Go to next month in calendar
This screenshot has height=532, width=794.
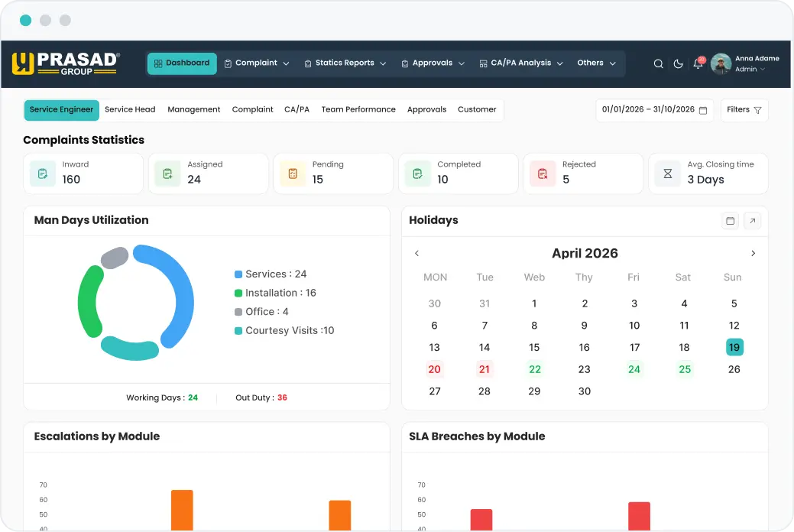753,253
